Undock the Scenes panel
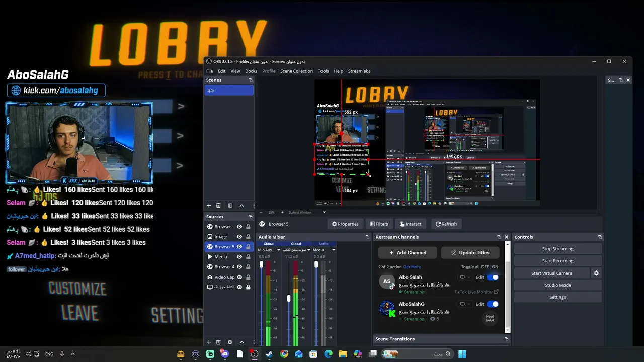The image size is (644, 362). [251, 80]
